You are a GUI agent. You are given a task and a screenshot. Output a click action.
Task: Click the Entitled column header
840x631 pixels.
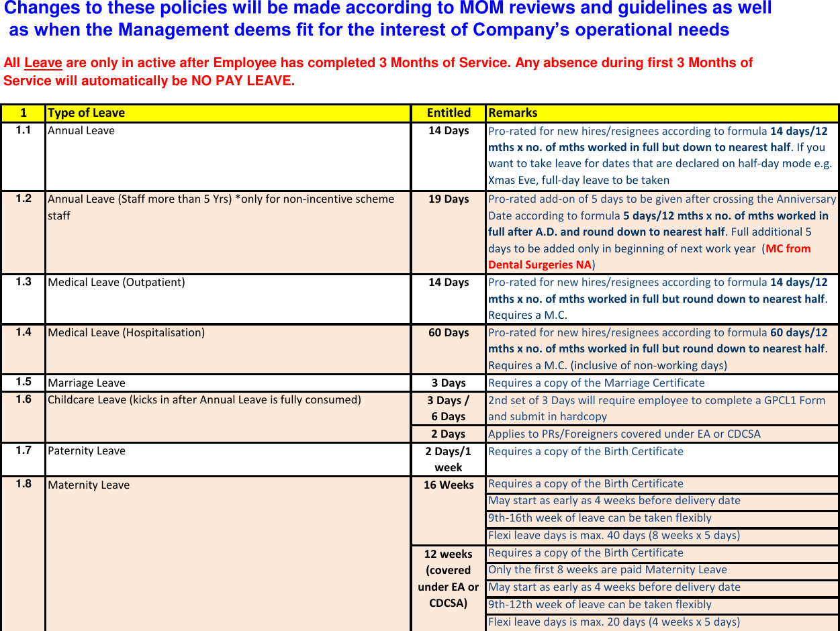(449, 113)
